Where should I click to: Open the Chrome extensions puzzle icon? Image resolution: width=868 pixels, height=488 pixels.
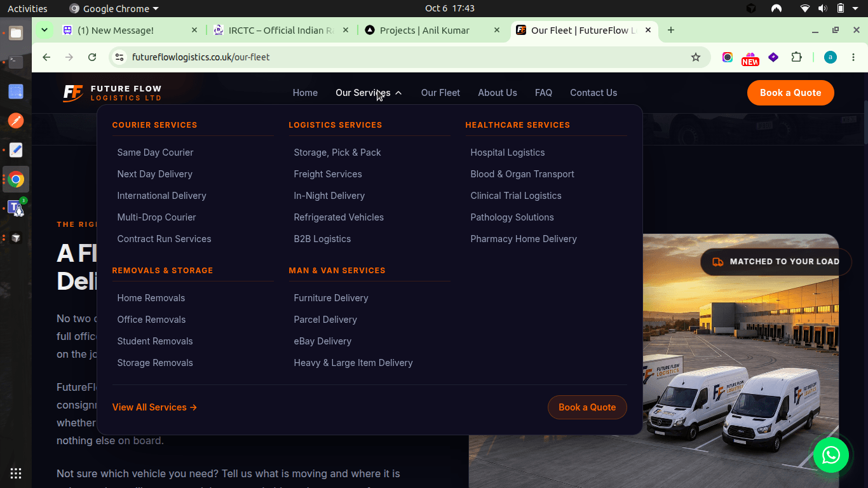(796, 57)
